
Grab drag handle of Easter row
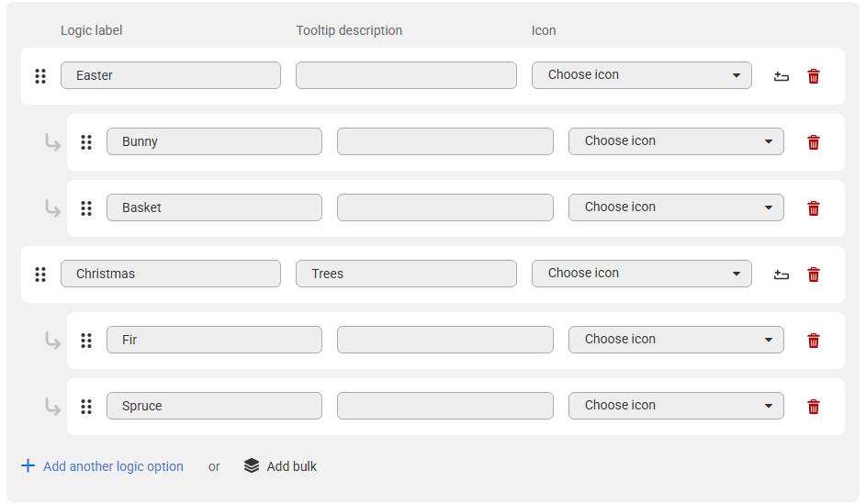click(40, 76)
